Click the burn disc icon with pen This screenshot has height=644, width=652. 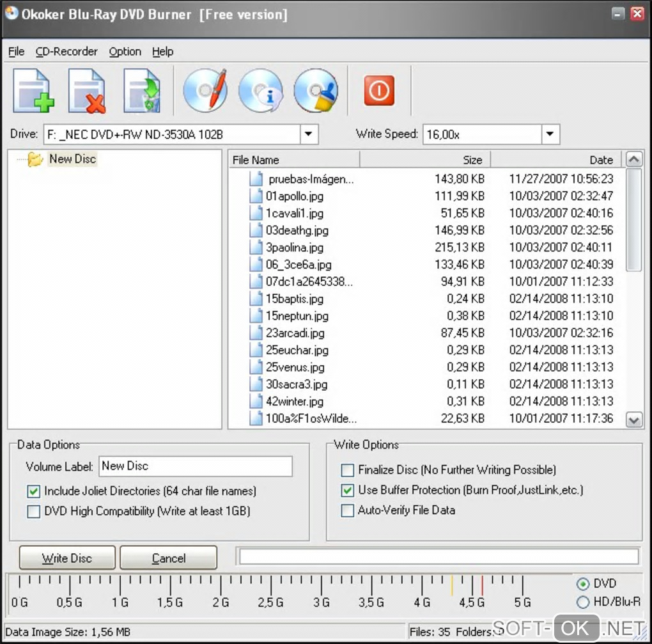[x=205, y=91]
